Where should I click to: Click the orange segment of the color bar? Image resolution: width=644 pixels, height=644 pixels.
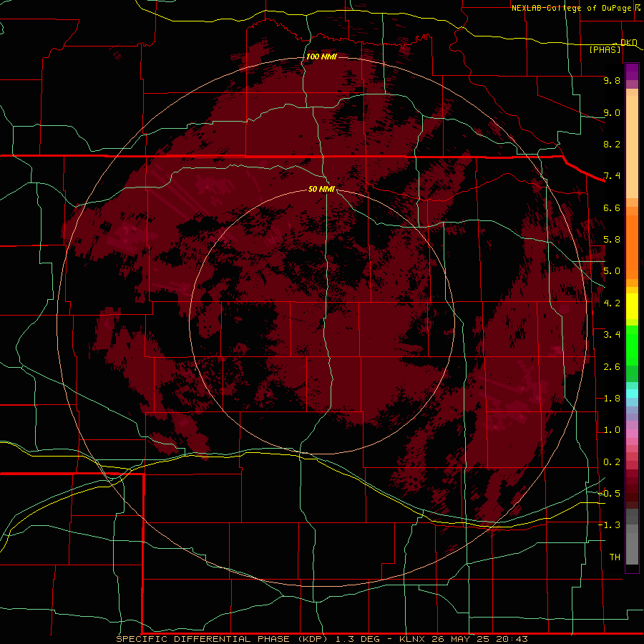tap(632, 246)
